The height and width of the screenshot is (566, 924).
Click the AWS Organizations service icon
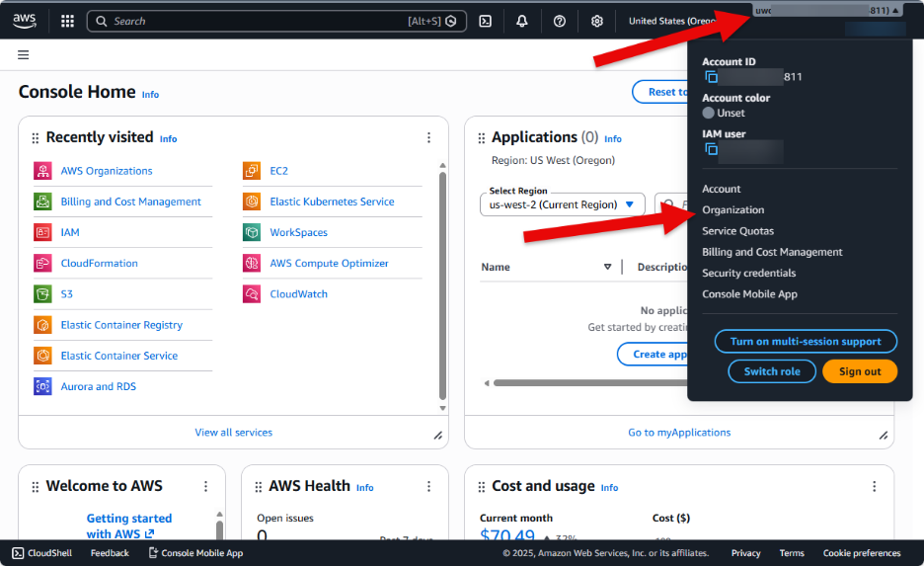pyautogui.click(x=43, y=171)
